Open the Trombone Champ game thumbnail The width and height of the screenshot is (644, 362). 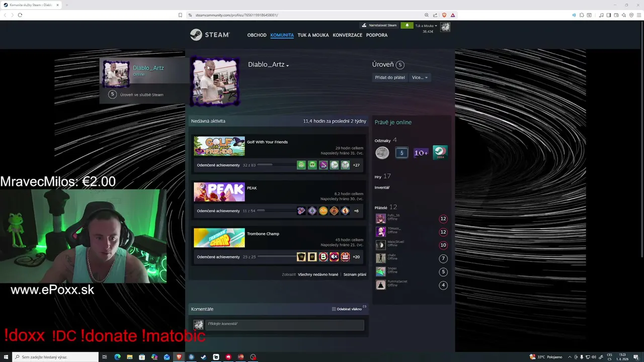219,238
